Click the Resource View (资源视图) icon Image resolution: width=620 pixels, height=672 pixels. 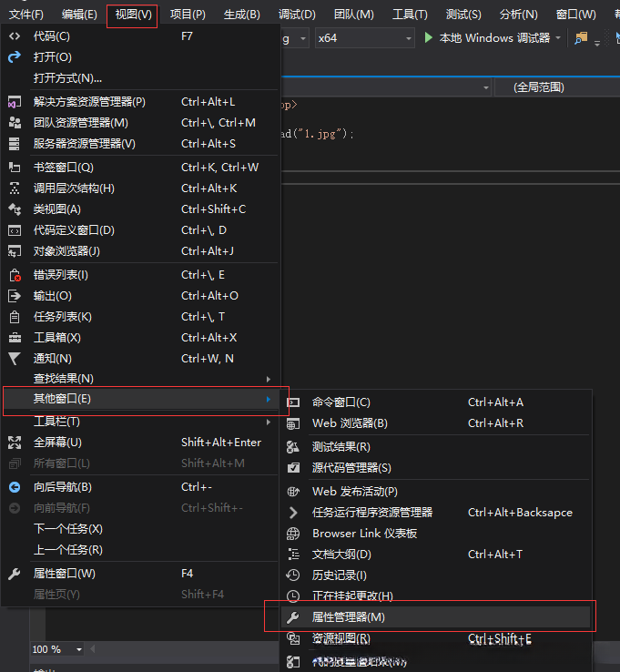(293, 639)
